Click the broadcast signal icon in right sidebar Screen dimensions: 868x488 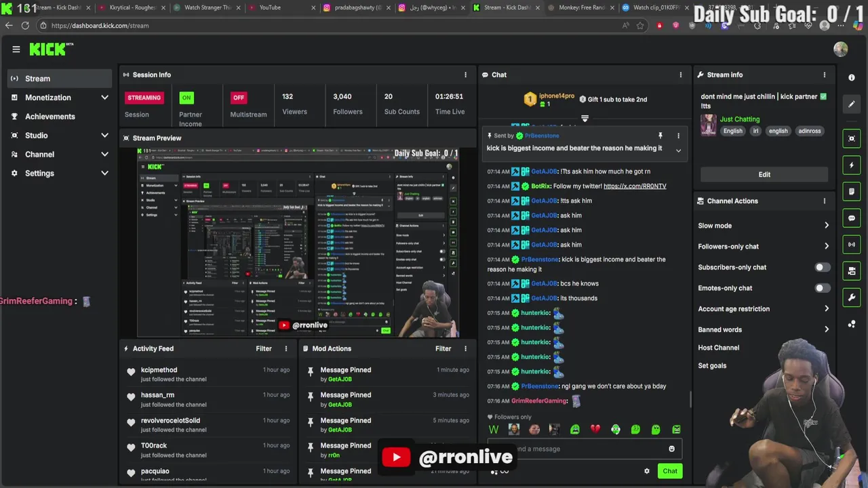(x=852, y=245)
